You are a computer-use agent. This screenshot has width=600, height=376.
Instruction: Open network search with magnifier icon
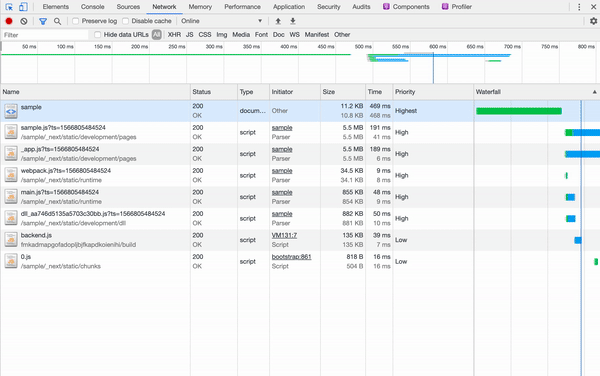tap(57, 21)
